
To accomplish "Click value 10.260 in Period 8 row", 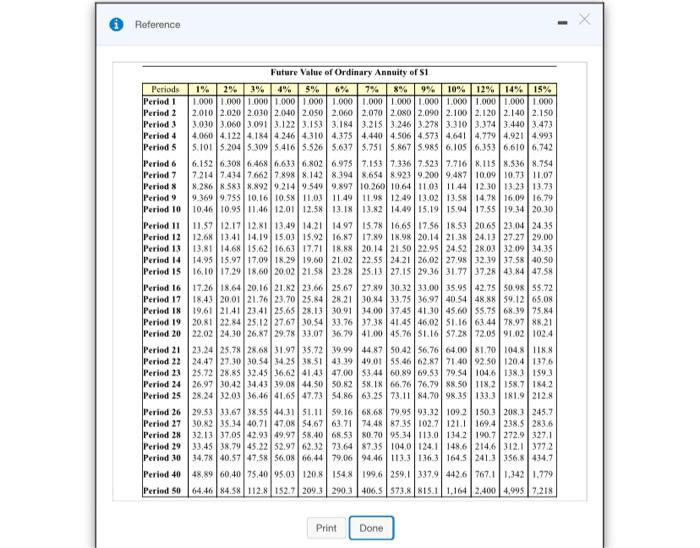I will coord(373,186).
